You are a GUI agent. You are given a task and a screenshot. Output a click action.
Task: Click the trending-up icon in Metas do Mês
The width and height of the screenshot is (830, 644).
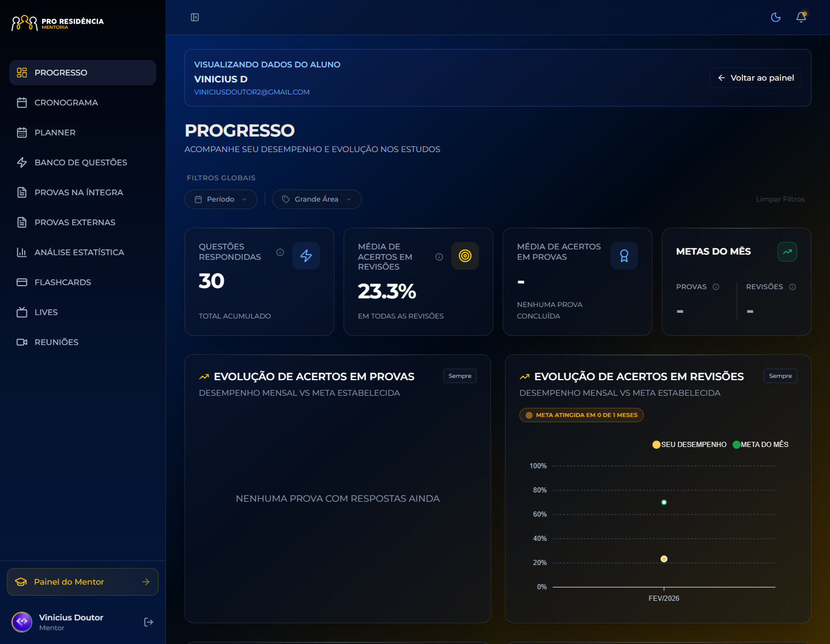[787, 252]
